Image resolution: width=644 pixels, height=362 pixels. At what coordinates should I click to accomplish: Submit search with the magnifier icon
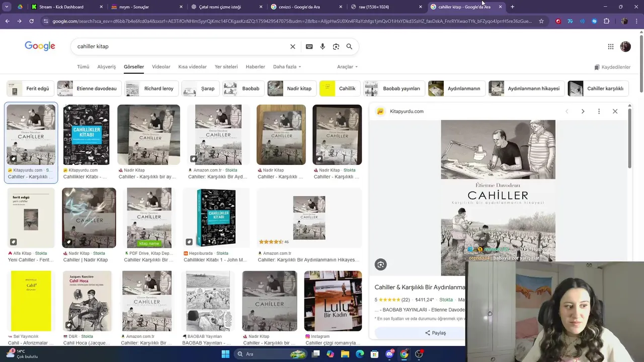click(x=349, y=46)
